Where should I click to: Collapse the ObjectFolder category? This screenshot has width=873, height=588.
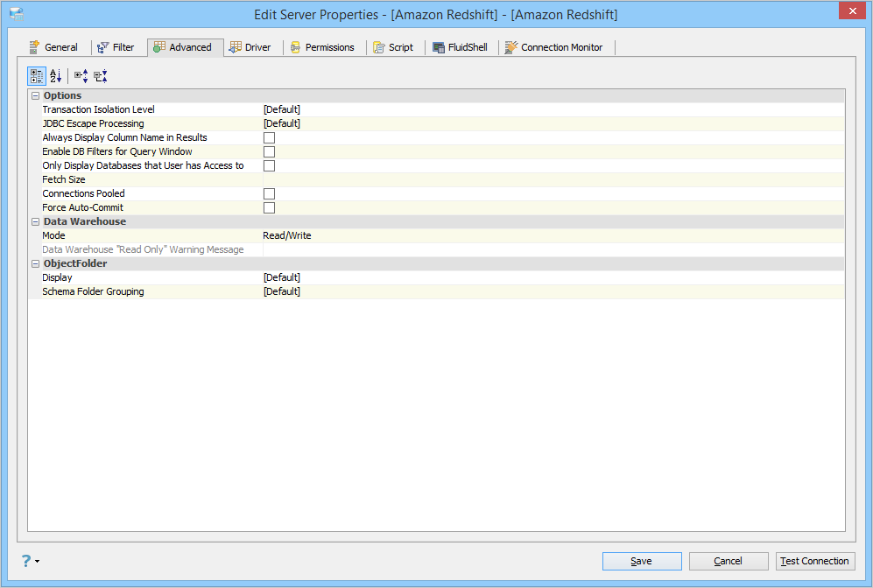tap(35, 263)
